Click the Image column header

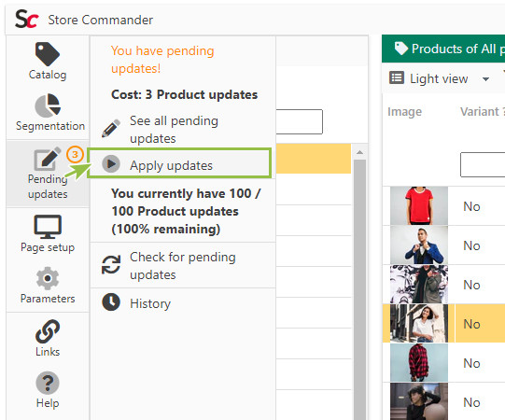click(404, 112)
